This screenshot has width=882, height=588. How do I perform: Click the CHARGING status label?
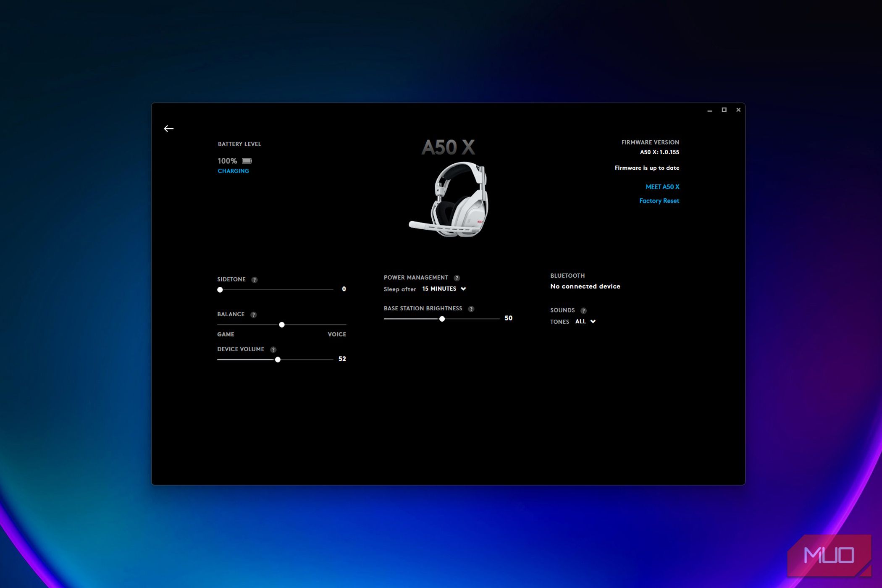(x=233, y=171)
